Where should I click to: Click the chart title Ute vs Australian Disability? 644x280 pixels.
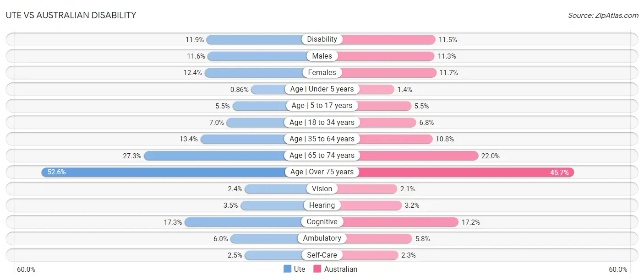click(x=71, y=15)
